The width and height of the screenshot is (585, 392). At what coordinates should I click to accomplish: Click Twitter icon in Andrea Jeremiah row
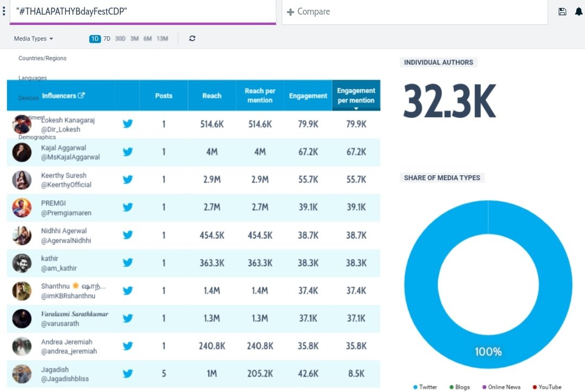click(128, 346)
